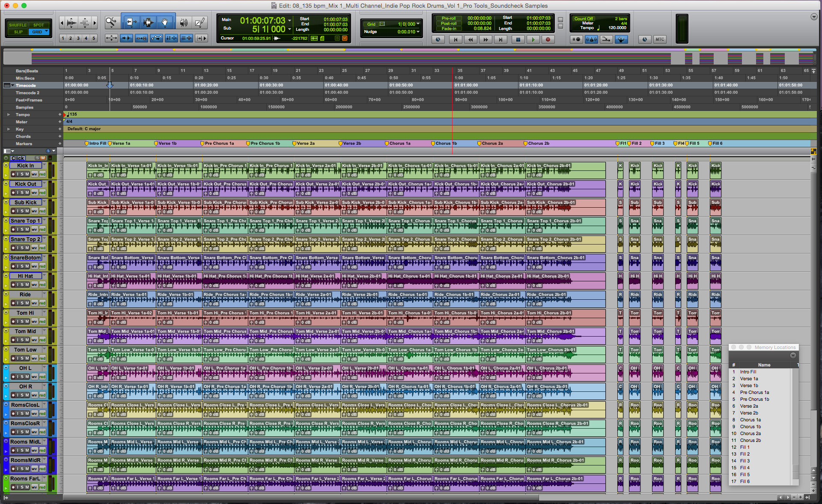
Task: Click the MIDI zoom icon
Action: (x=85, y=23)
